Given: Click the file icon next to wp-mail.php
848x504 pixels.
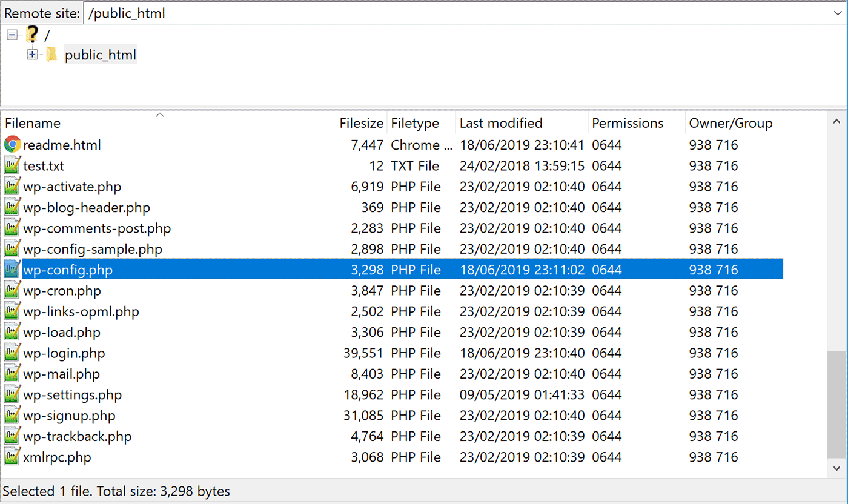Looking at the screenshot, I should (13, 373).
